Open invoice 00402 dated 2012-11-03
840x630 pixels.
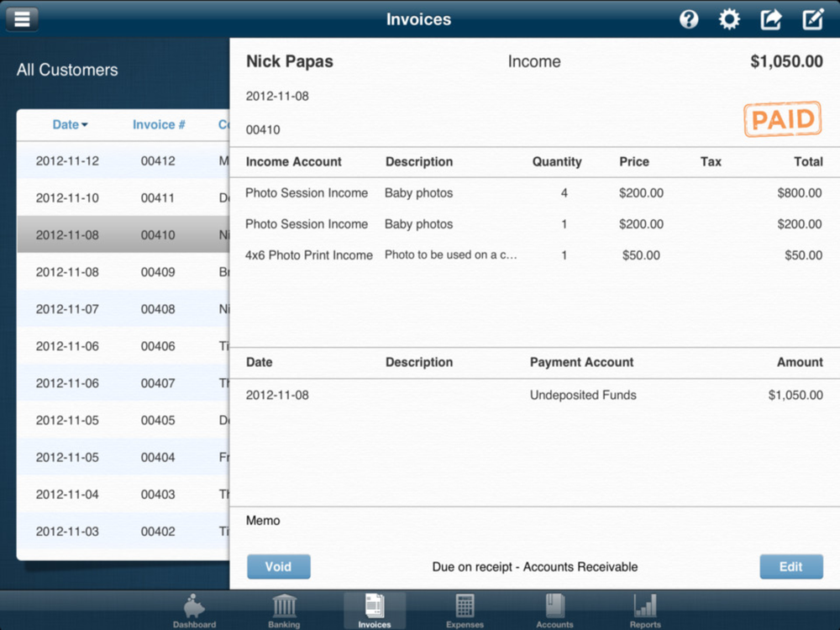pyautogui.click(x=123, y=531)
